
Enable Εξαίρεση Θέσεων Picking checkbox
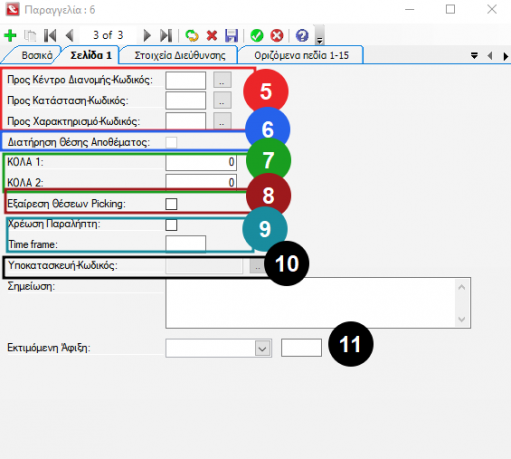171,204
